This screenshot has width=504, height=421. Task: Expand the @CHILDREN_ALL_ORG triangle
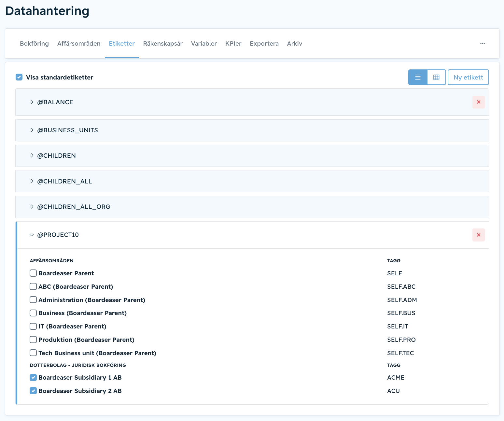click(32, 207)
